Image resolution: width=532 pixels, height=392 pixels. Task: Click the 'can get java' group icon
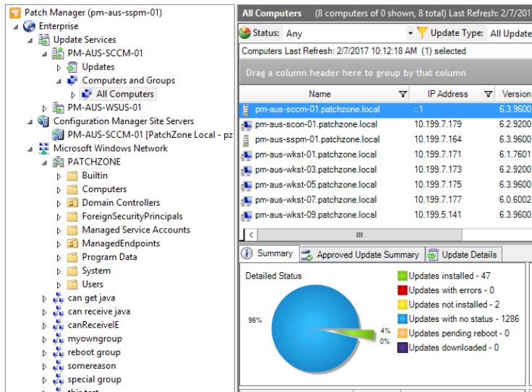(x=58, y=298)
